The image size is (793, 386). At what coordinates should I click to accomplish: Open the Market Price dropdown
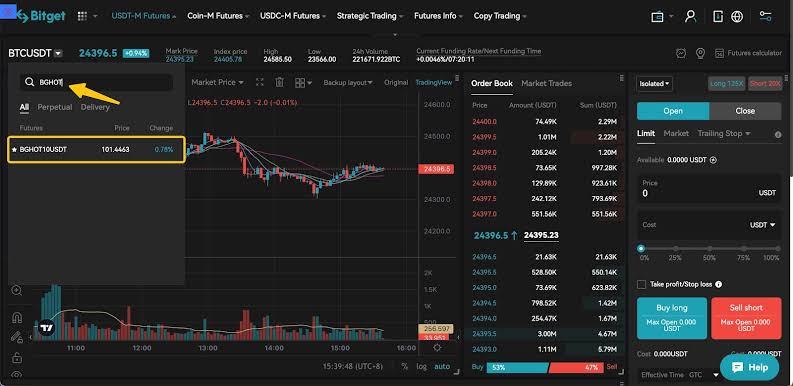[217, 82]
